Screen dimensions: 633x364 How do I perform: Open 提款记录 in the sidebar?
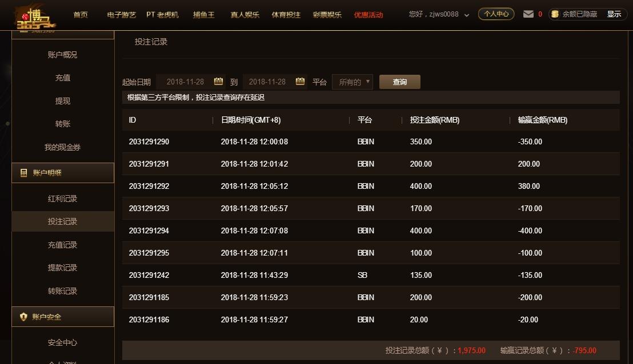(63, 268)
